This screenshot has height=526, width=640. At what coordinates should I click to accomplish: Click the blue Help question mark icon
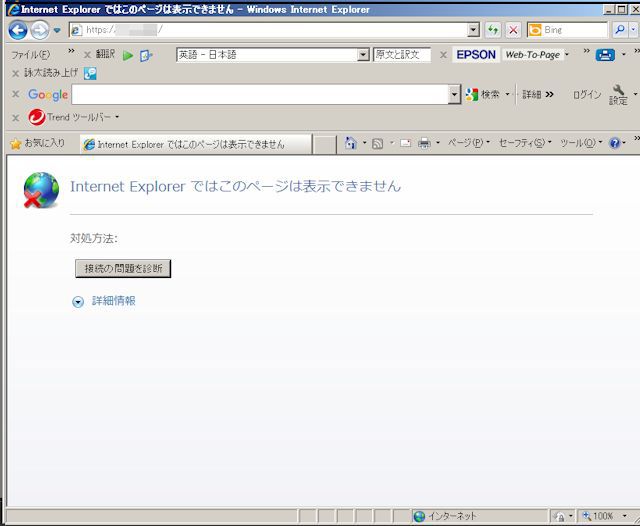pyautogui.click(x=614, y=143)
